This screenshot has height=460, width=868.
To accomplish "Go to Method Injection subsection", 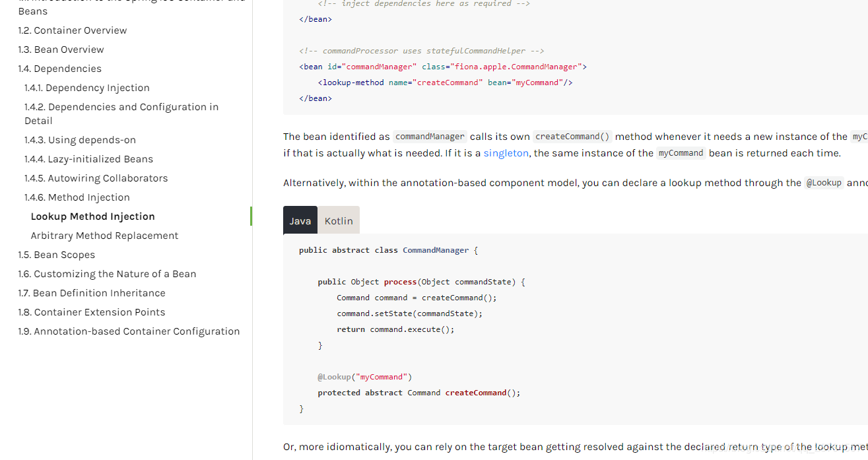I will tap(77, 197).
